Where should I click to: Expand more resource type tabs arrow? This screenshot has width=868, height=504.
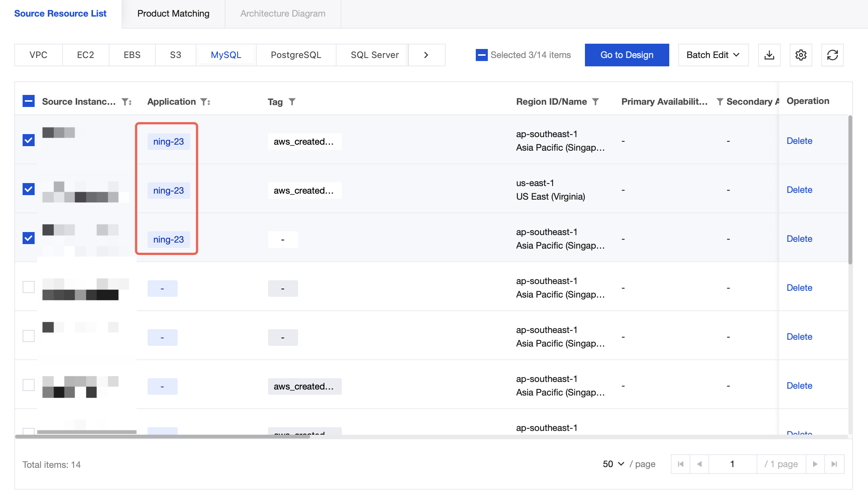coord(426,55)
